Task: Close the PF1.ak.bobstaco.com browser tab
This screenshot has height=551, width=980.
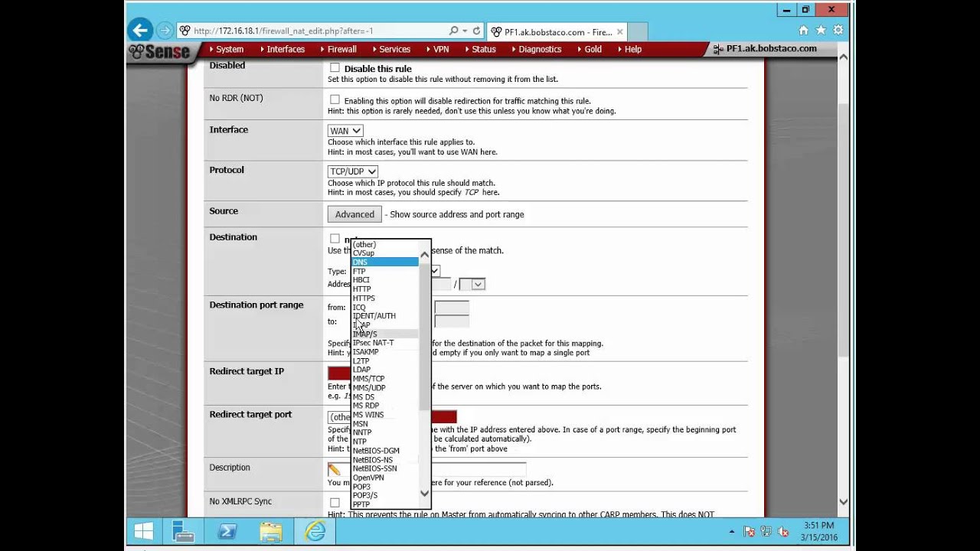Action: (620, 32)
